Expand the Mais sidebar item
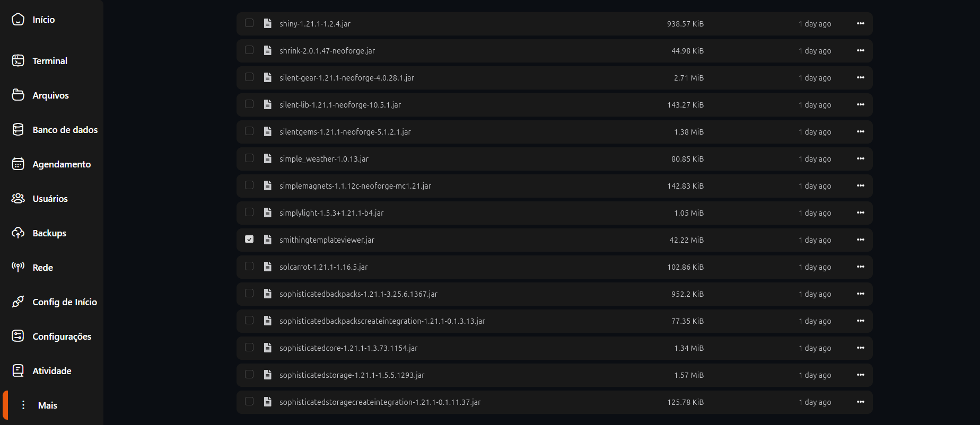 [47, 405]
